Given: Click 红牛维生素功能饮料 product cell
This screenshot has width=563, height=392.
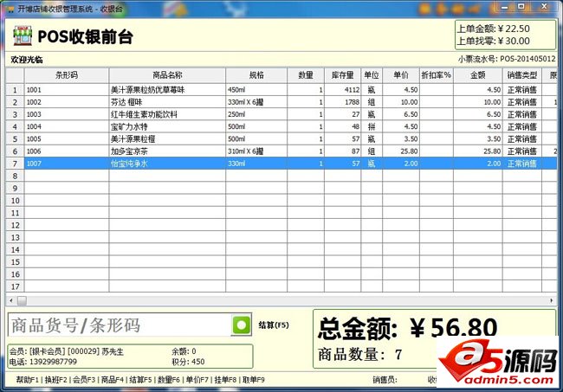Looking at the screenshot, I should point(167,114).
